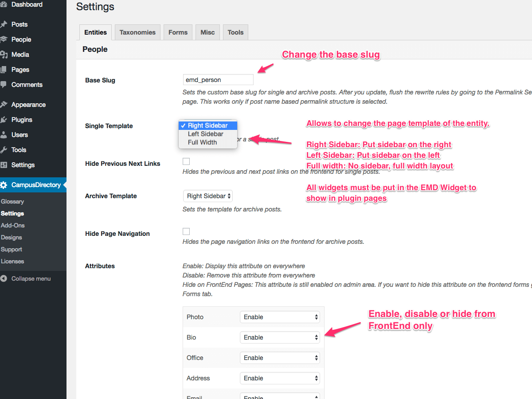
Task: Choose Full Width in Single Template list
Action: tap(202, 142)
